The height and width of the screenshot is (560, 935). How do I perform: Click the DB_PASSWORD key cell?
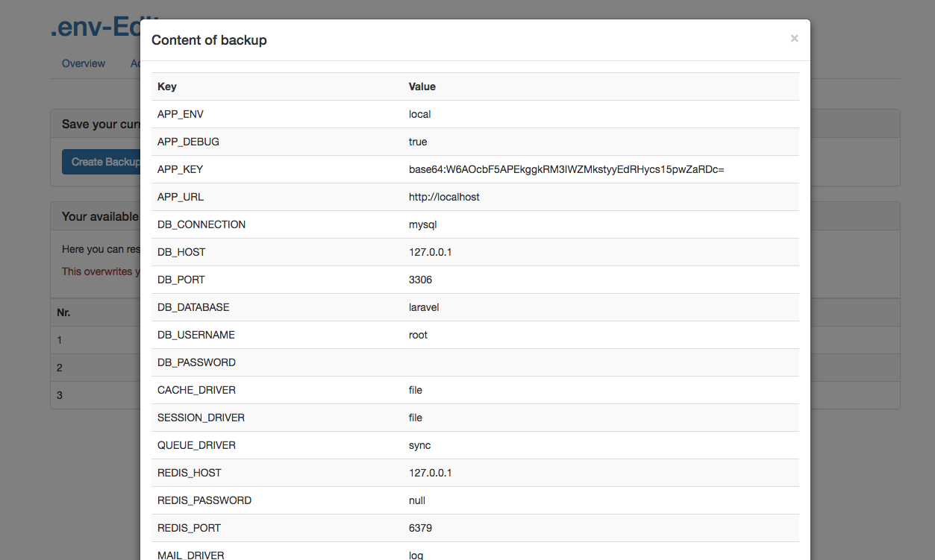coord(196,362)
